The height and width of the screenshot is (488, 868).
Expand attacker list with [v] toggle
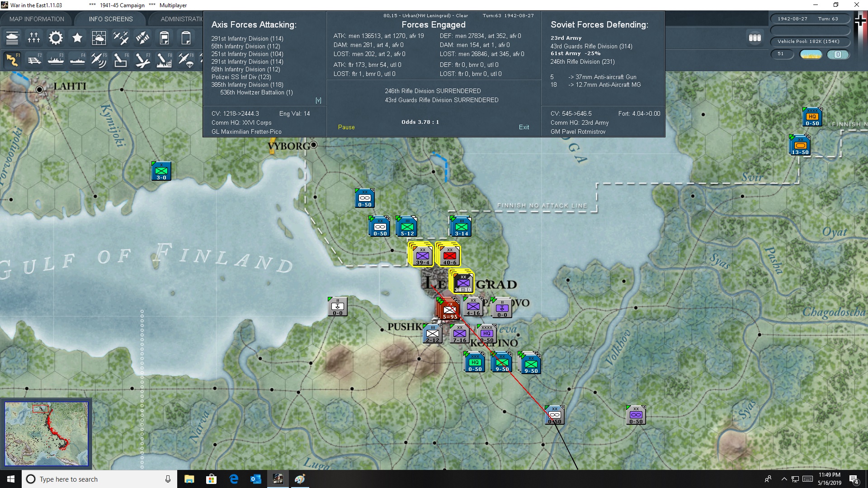tap(318, 100)
